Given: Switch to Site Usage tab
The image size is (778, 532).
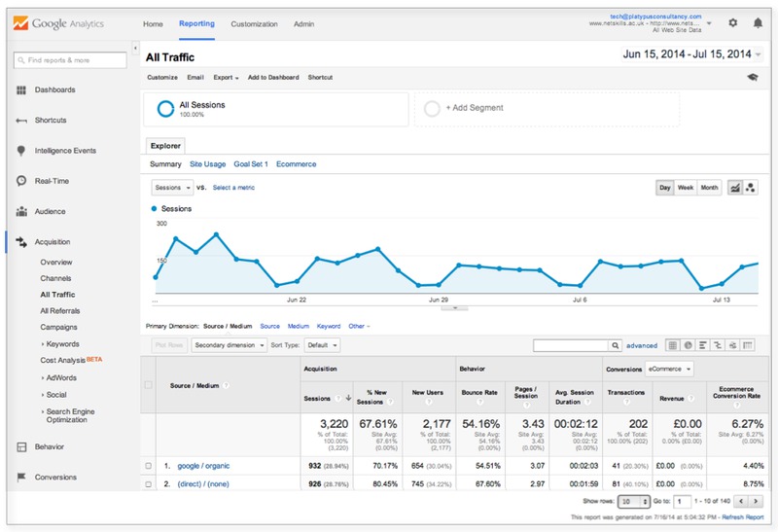Looking at the screenshot, I should (x=207, y=164).
